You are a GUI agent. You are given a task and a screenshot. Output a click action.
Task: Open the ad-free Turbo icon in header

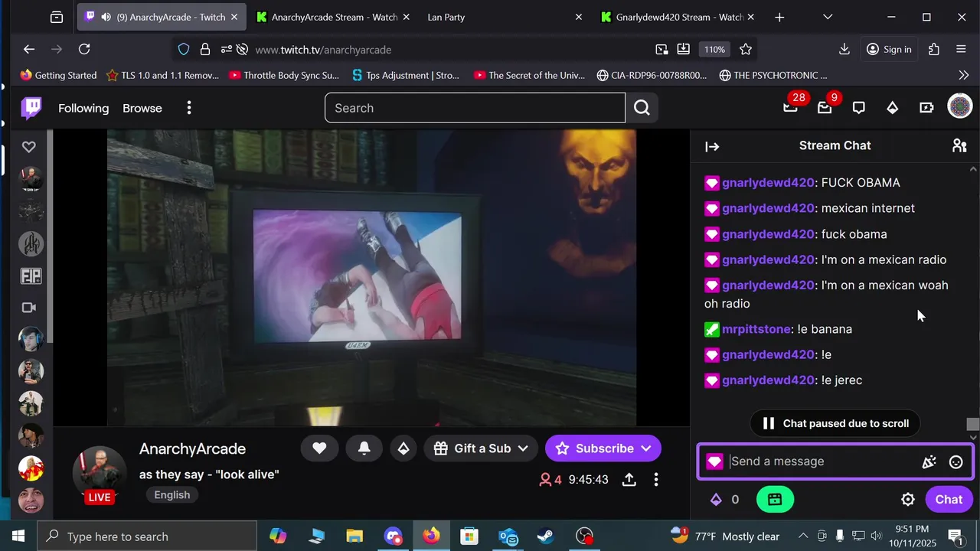coord(926,108)
